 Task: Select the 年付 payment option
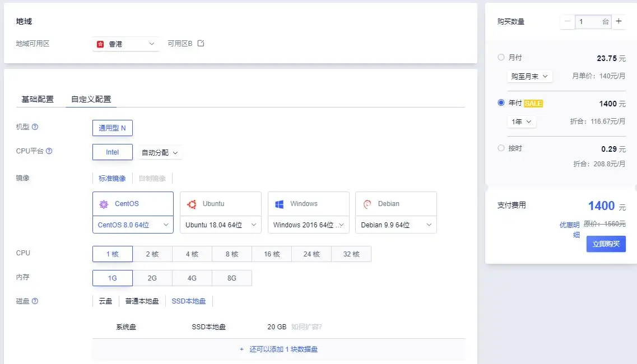(x=501, y=103)
